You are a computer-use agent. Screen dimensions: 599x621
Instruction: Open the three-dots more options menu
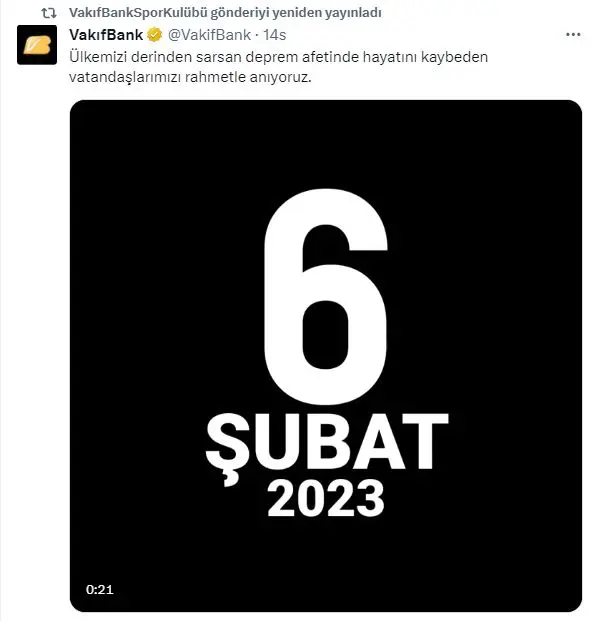pyautogui.click(x=573, y=35)
